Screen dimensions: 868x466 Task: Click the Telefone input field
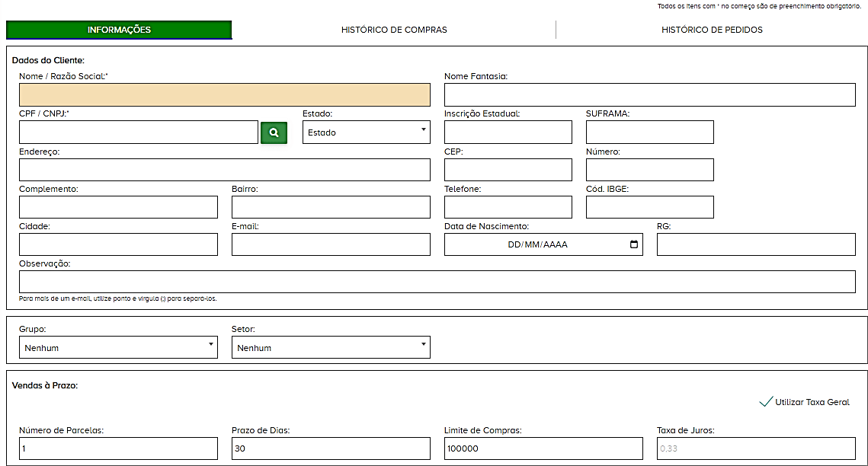click(508, 207)
